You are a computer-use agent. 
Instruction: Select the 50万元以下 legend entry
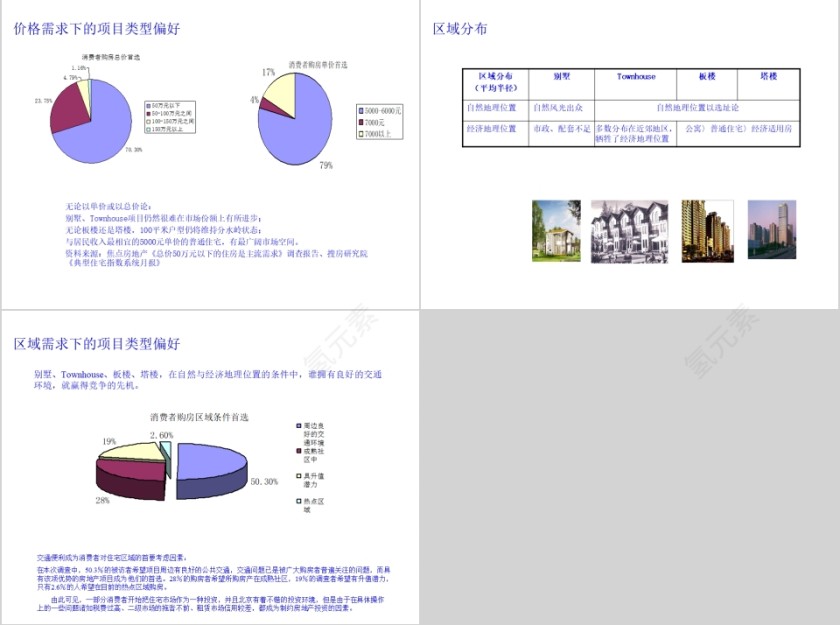click(x=167, y=105)
